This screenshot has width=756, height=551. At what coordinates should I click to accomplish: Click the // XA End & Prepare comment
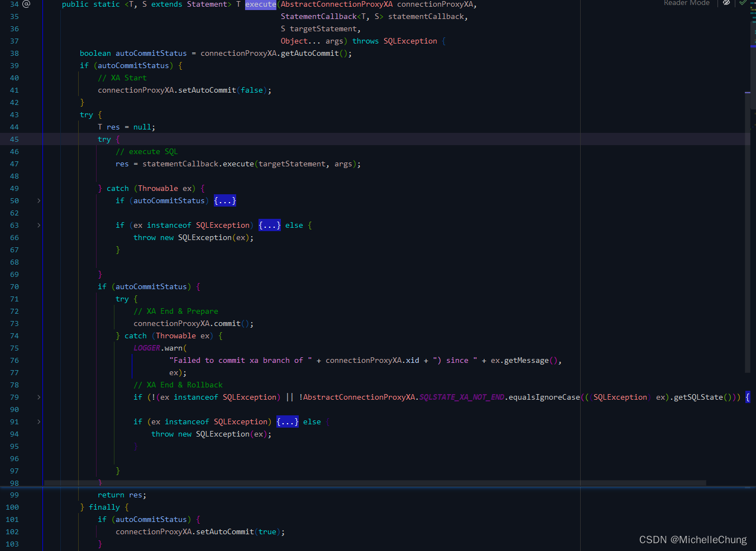[176, 311]
